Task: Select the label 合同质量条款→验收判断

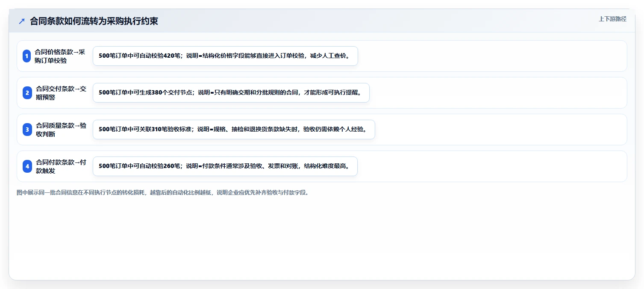Action: tap(61, 130)
